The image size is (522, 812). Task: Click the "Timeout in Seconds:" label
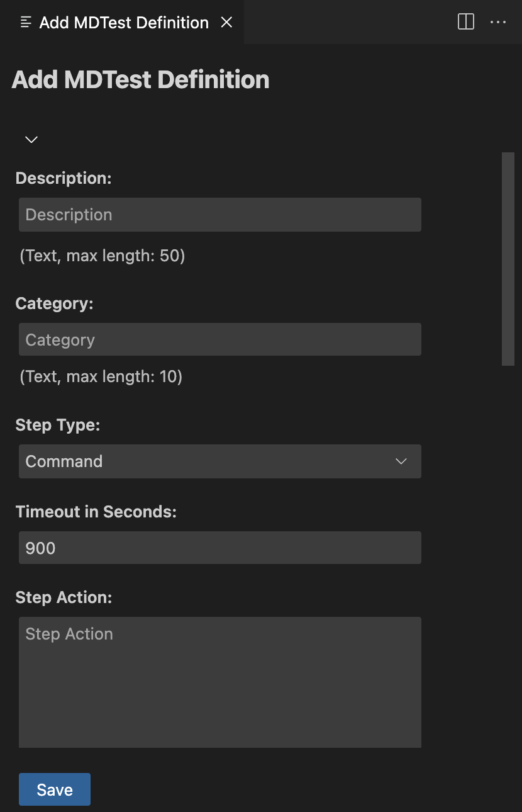[x=96, y=512]
